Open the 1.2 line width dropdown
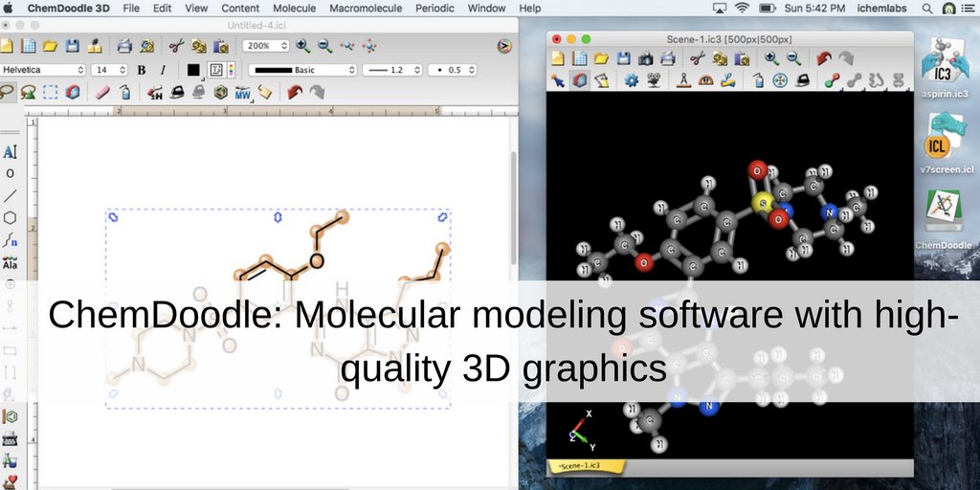The height and width of the screenshot is (490, 980). point(392,70)
